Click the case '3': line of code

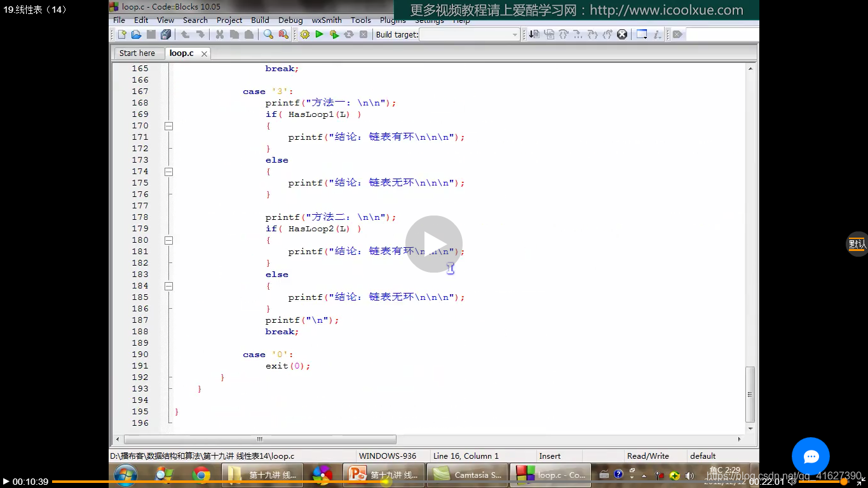268,91
